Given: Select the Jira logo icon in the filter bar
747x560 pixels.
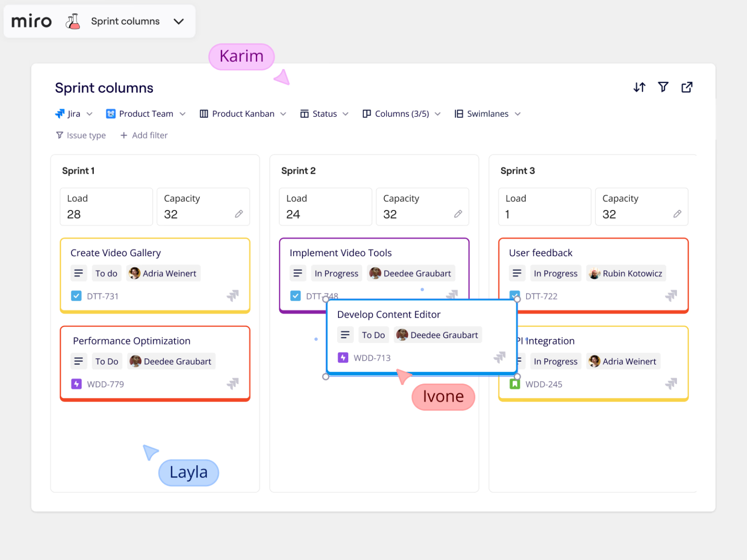Looking at the screenshot, I should click(59, 113).
